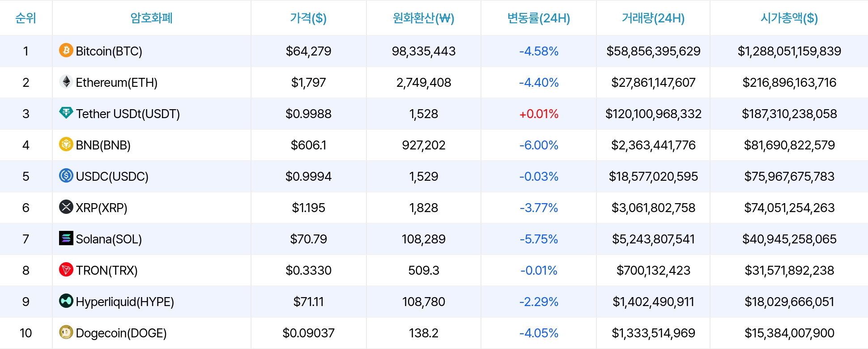Open the TRON(TRX) name link
Image resolution: width=868 pixels, height=349 pixels.
click(107, 270)
